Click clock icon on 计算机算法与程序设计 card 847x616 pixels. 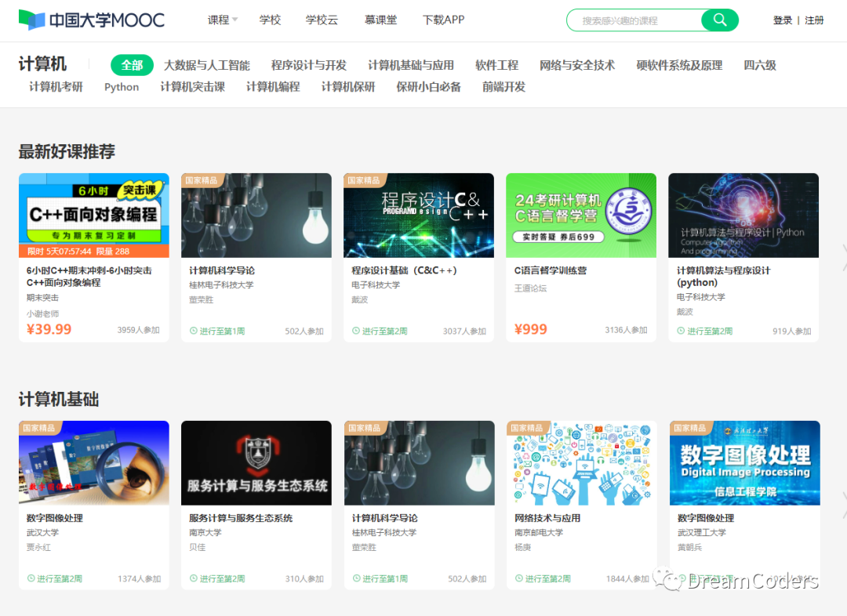682,331
